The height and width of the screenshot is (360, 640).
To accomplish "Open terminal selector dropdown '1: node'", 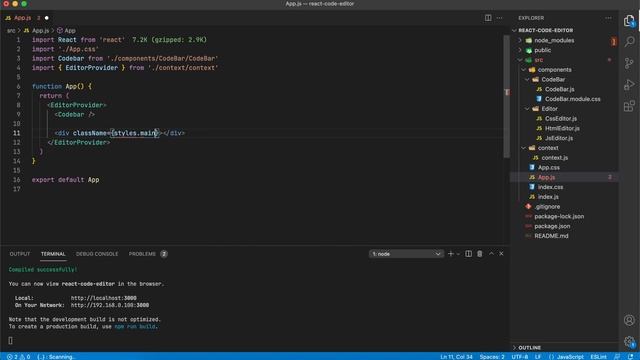I will pos(406,254).
